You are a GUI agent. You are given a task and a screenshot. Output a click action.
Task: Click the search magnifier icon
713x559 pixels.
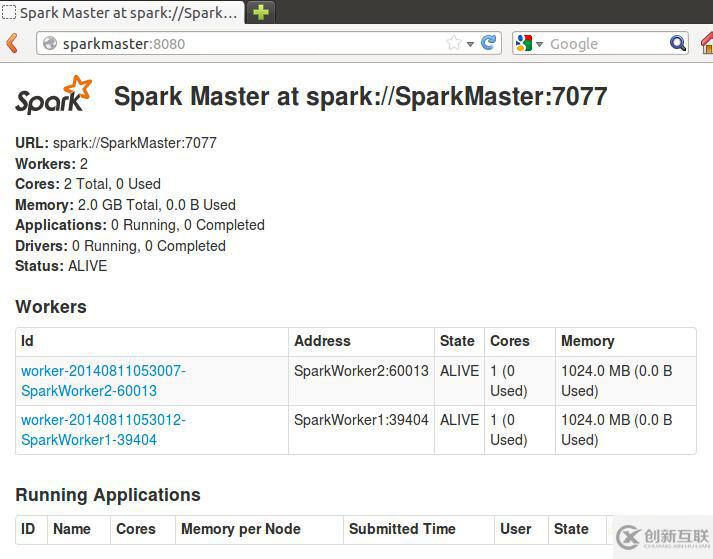678,44
